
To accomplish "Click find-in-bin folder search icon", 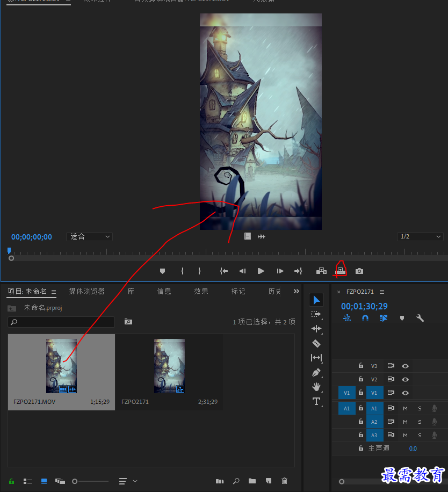I will pos(128,322).
